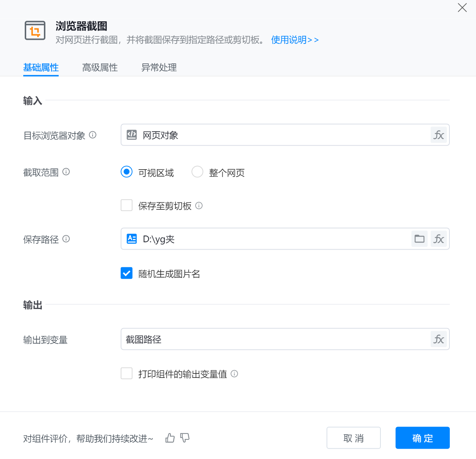Click info icon next to 截取范围

66,172
